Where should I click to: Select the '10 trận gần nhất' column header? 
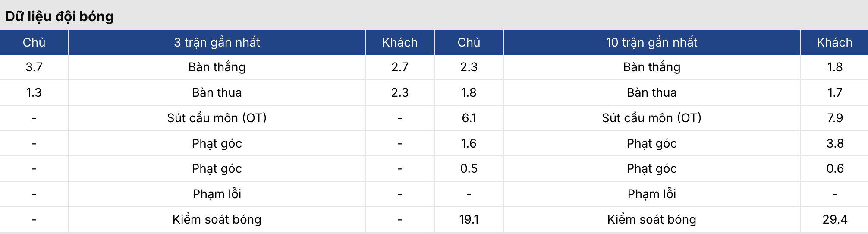point(651,42)
